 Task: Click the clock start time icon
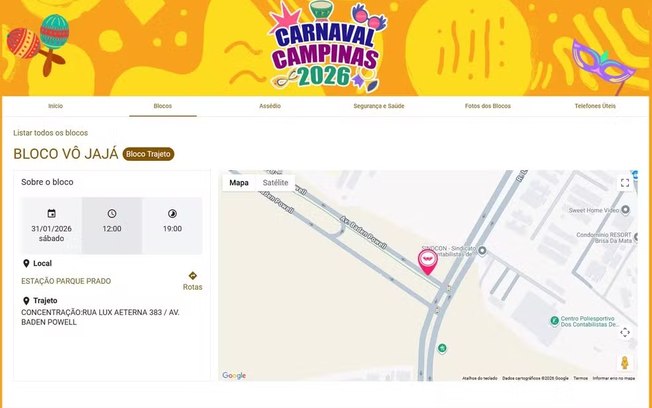pos(112,213)
